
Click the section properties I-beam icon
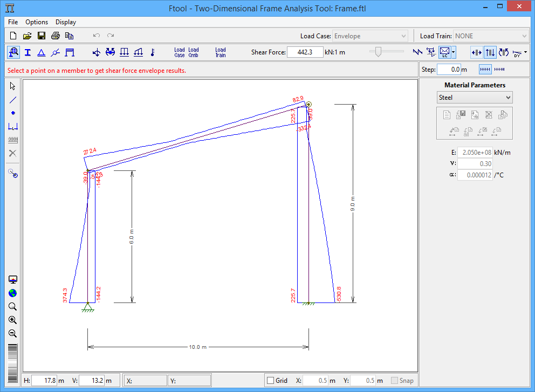coord(27,52)
